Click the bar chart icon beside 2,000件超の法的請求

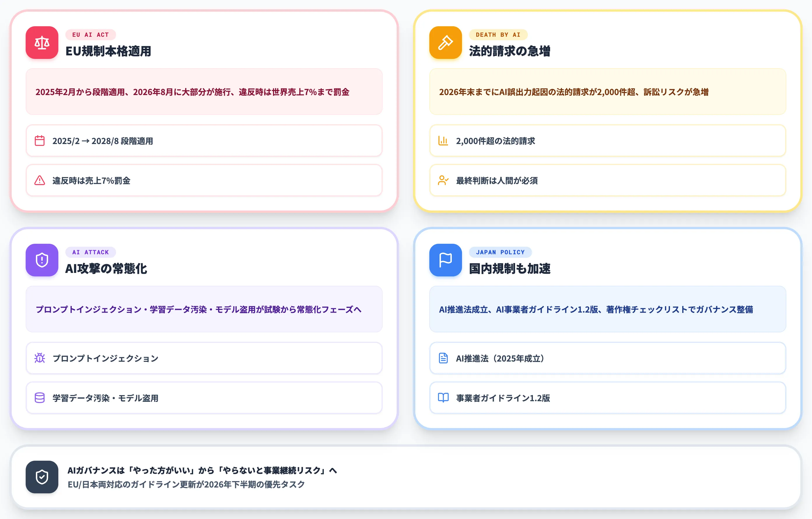click(443, 141)
